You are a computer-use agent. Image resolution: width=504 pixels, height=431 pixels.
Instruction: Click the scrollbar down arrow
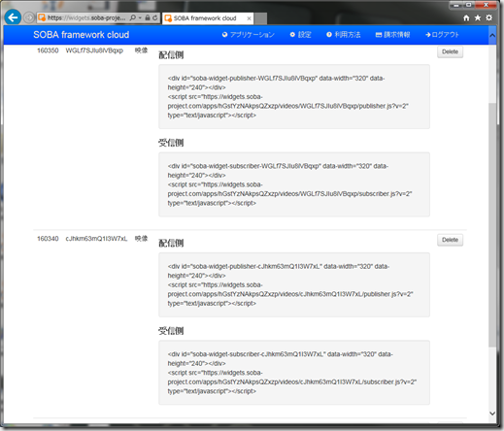[492, 414]
